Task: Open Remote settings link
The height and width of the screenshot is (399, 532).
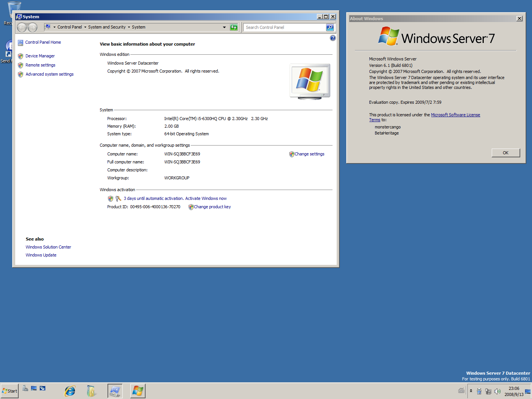Action: (x=40, y=65)
